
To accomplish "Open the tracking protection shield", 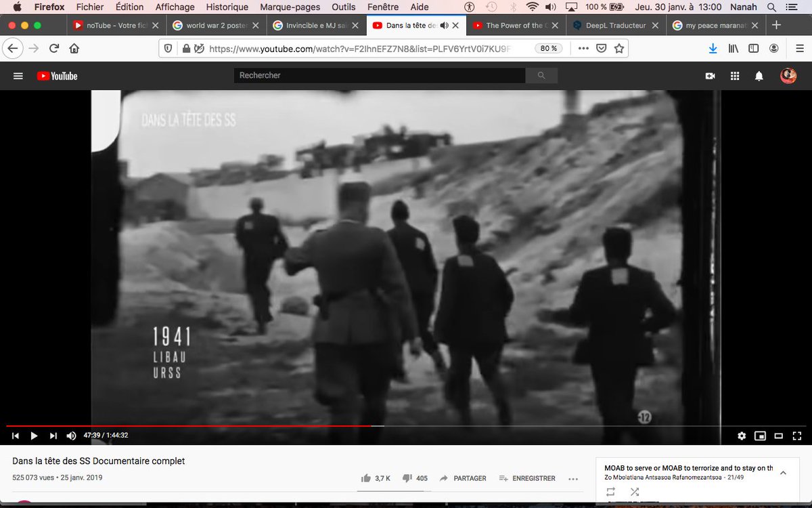I will (169, 49).
